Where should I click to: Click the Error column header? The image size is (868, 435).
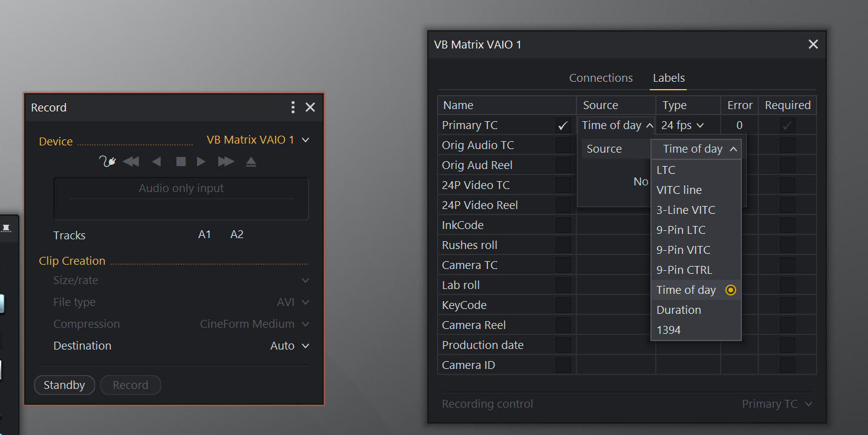click(740, 105)
